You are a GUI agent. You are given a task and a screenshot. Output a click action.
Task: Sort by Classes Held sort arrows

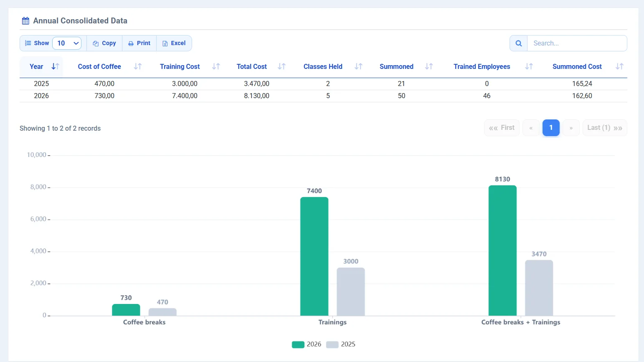[358, 66]
